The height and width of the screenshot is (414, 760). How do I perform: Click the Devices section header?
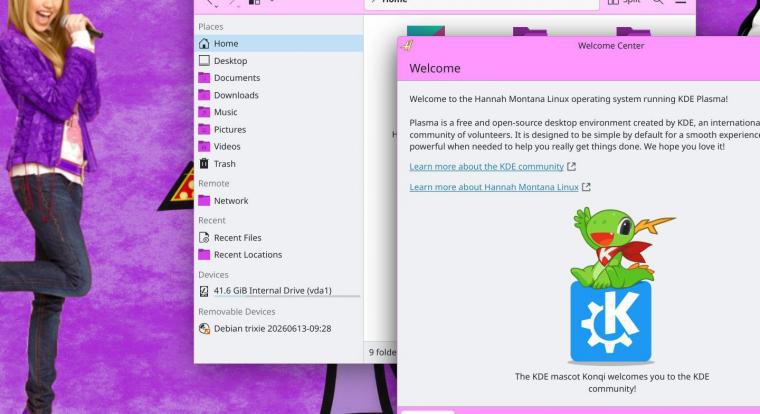pos(213,275)
